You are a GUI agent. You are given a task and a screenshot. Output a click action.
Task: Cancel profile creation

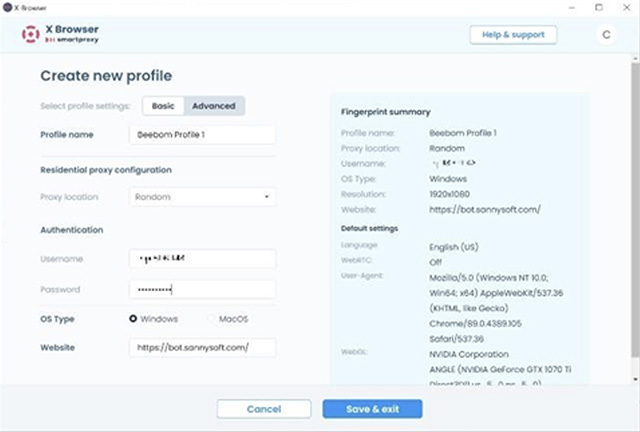[264, 409]
